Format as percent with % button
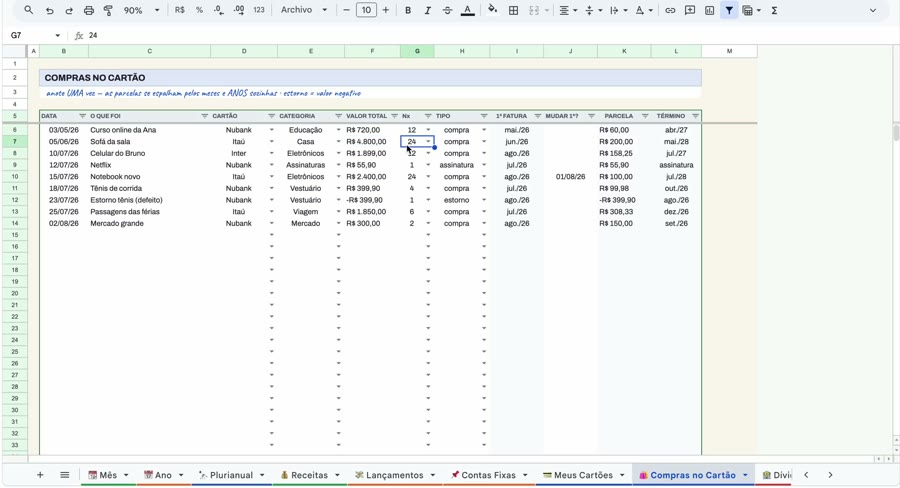This screenshot has width=900, height=488. click(199, 10)
